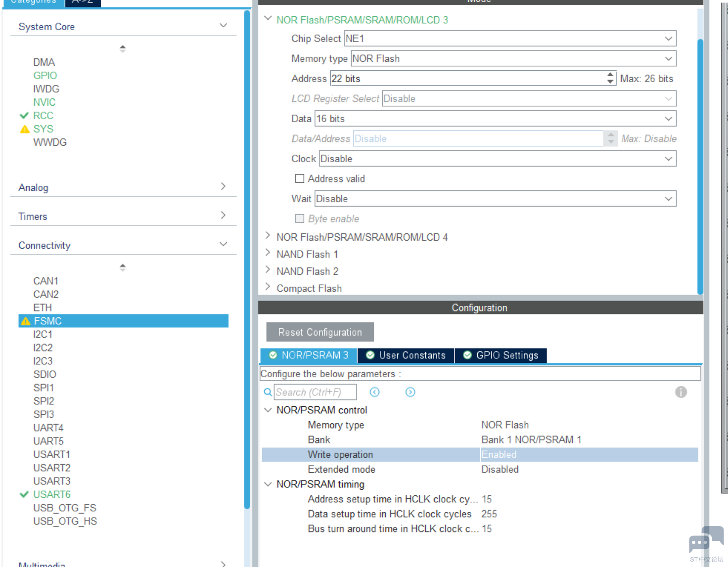The width and height of the screenshot is (728, 567).
Task: Open the Data width dropdown
Action: tap(495, 119)
